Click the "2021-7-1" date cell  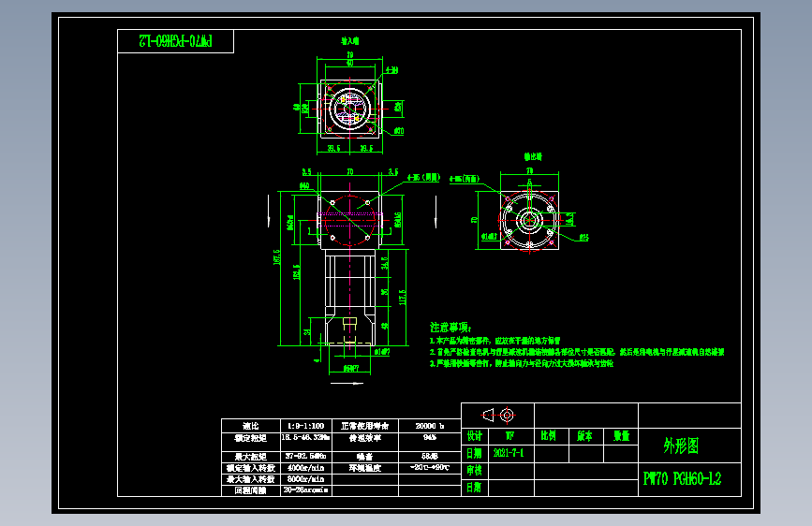tap(511, 453)
